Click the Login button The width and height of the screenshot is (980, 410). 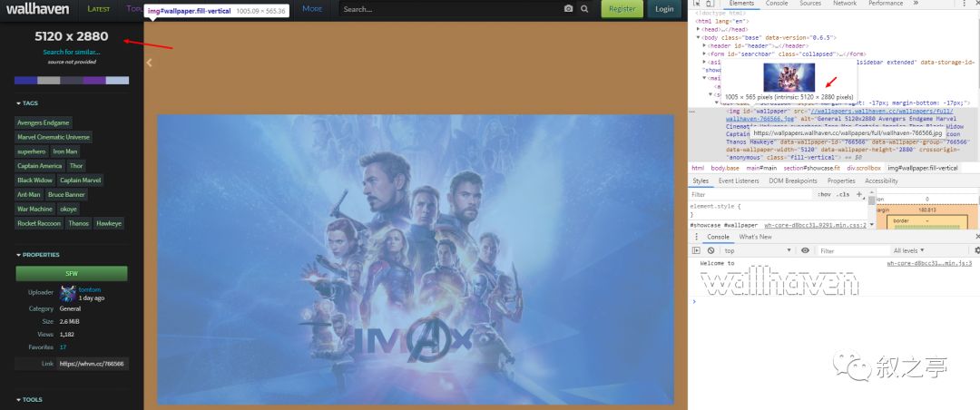[664, 9]
